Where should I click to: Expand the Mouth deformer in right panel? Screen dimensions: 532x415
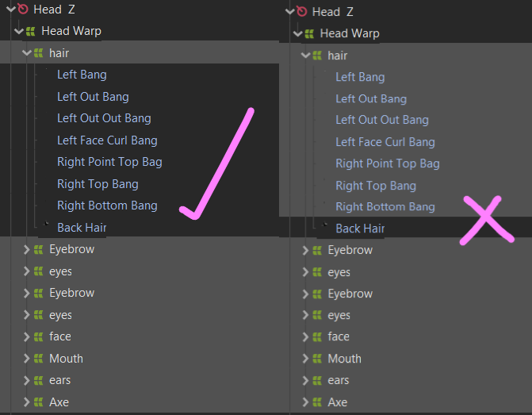[x=305, y=359]
